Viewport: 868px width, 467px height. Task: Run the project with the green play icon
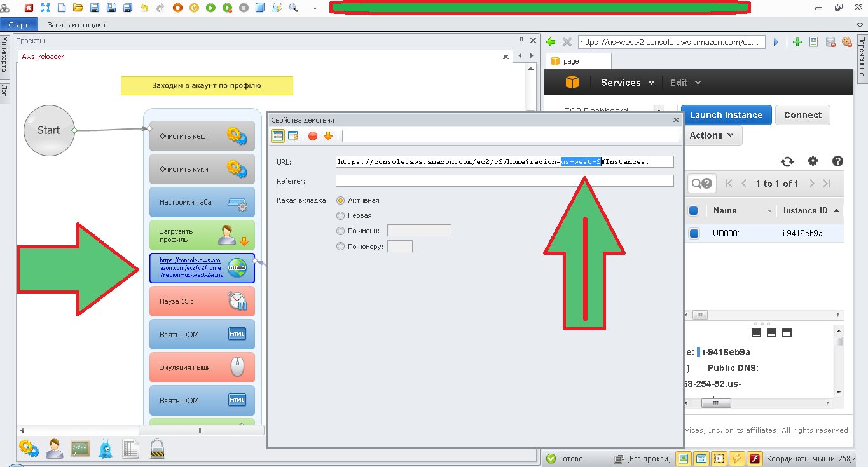210,8
